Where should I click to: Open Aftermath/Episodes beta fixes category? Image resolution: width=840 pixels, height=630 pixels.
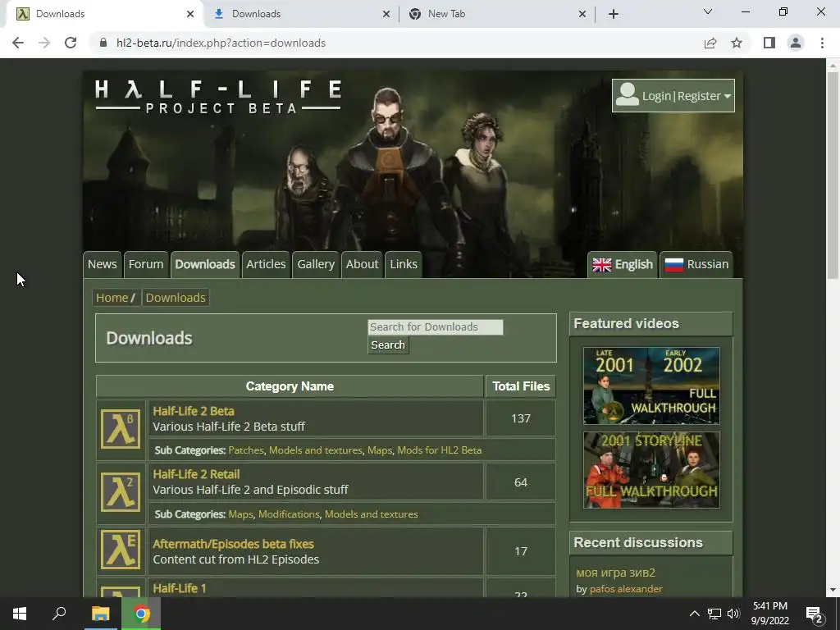[x=233, y=544]
